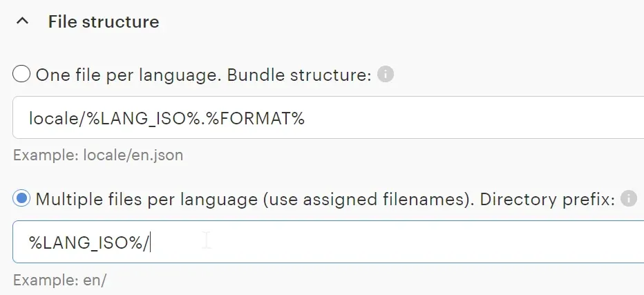The height and width of the screenshot is (295, 644).
Task: Focus the Directory prefix input field
Action: (x=415, y=242)
